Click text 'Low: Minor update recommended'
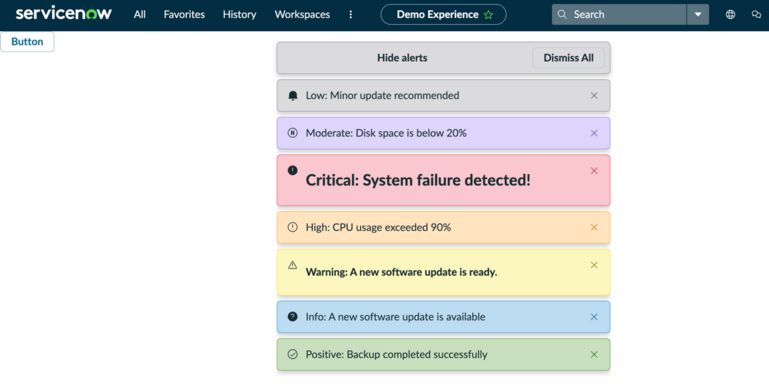 click(383, 96)
